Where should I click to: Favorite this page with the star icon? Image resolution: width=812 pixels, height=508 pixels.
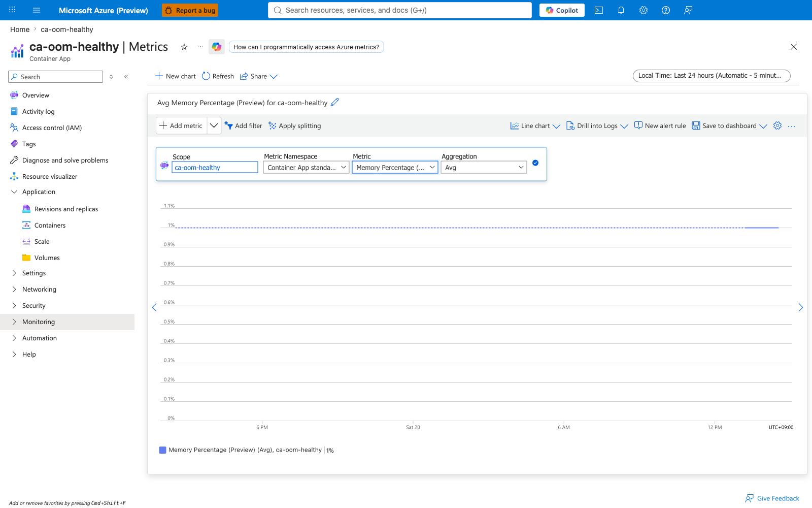point(184,47)
